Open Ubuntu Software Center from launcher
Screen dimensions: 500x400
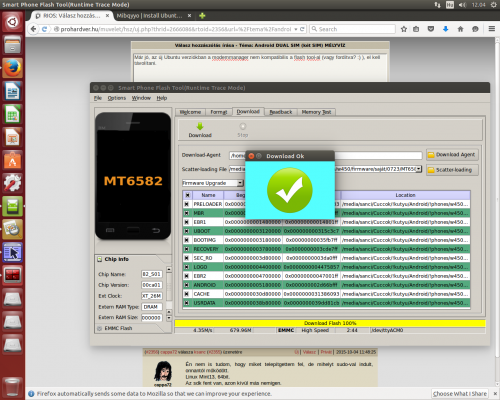(13, 160)
